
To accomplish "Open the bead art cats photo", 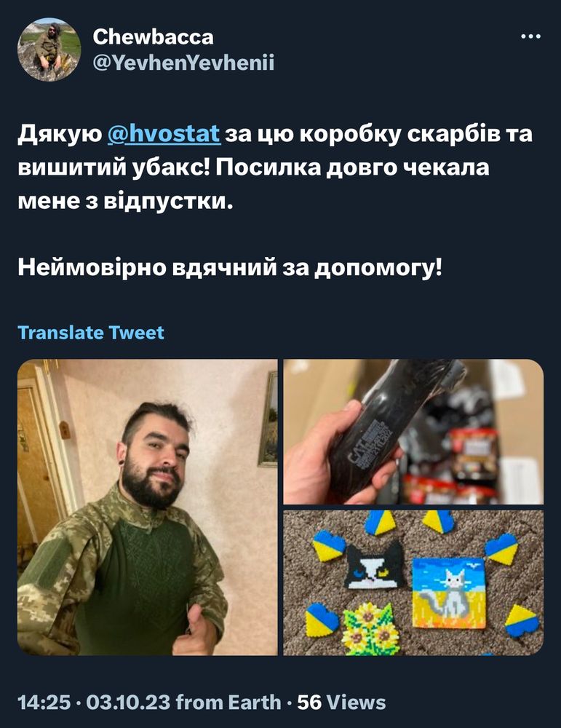I will (413, 582).
